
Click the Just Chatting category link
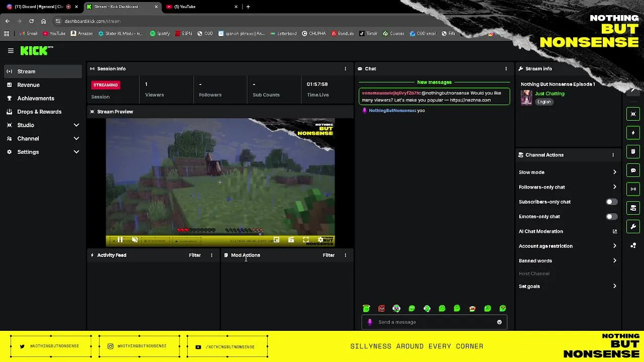(x=549, y=94)
